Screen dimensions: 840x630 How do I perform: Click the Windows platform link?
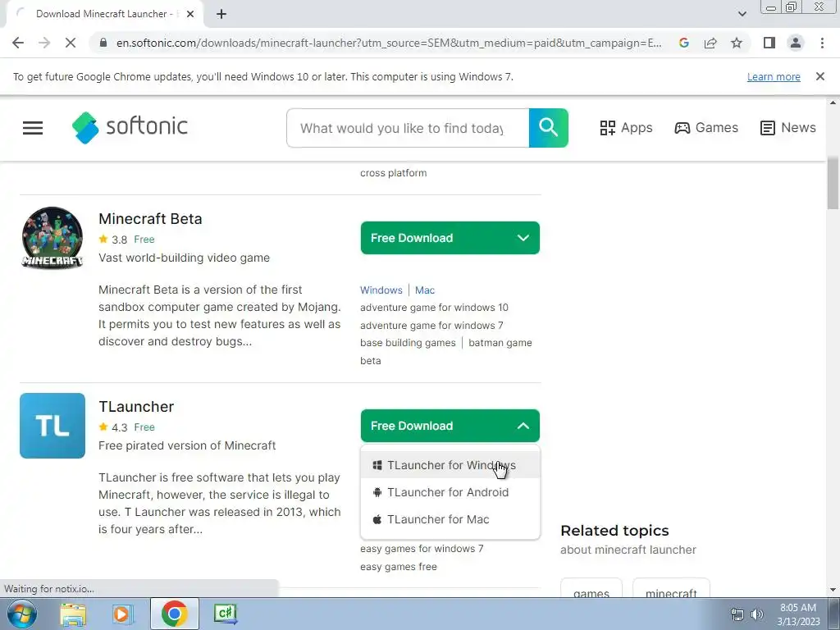381,290
